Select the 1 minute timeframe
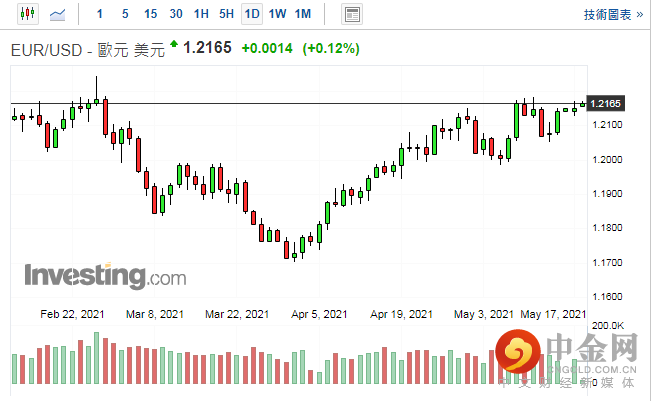Viewport: 652px width, 401px height. click(x=99, y=14)
